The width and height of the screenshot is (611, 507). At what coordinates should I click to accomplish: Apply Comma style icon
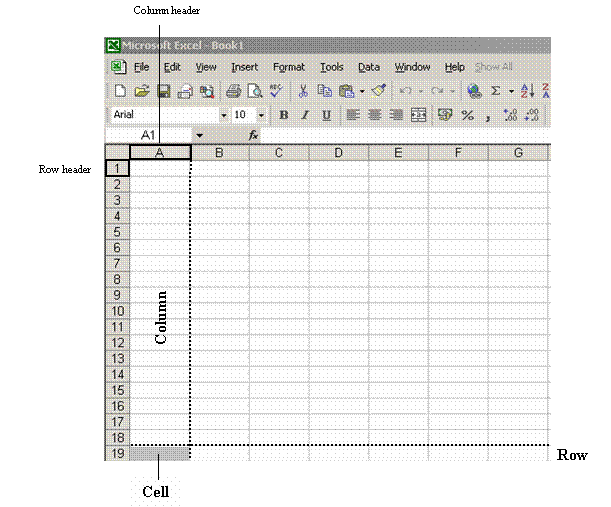[x=488, y=117]
